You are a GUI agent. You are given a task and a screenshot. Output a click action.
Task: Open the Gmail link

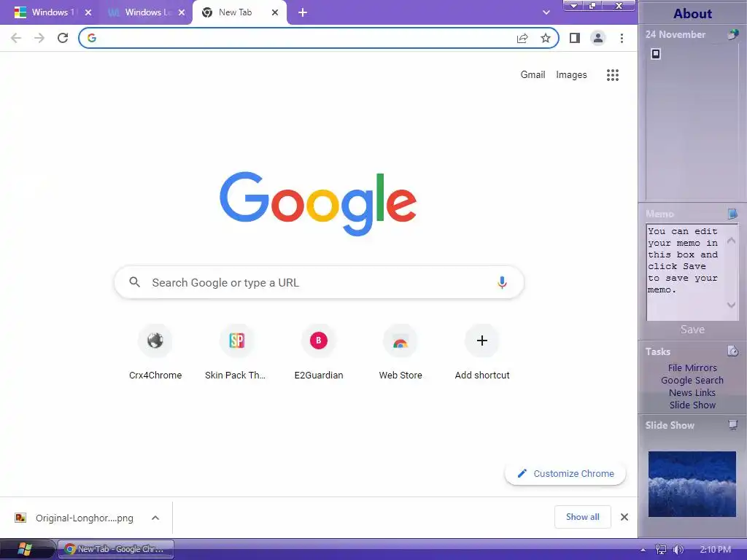tap(533, 75)
